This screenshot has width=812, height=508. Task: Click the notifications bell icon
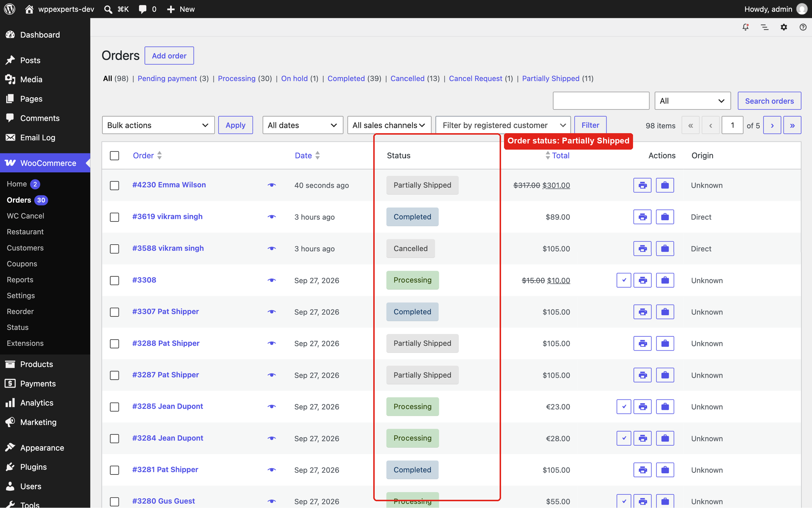(x=746, y=27)
